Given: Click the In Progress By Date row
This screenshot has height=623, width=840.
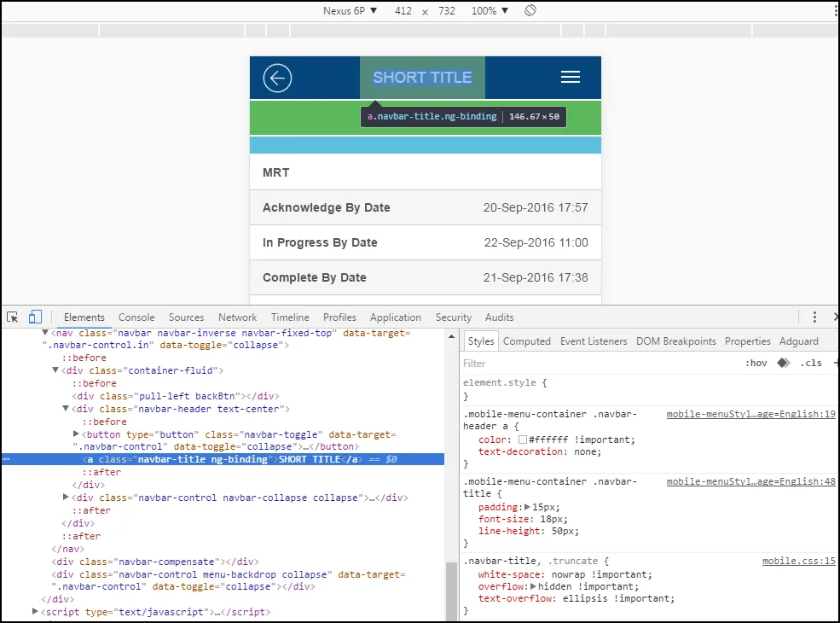Looking at the screenshot, I should point(426,242).
